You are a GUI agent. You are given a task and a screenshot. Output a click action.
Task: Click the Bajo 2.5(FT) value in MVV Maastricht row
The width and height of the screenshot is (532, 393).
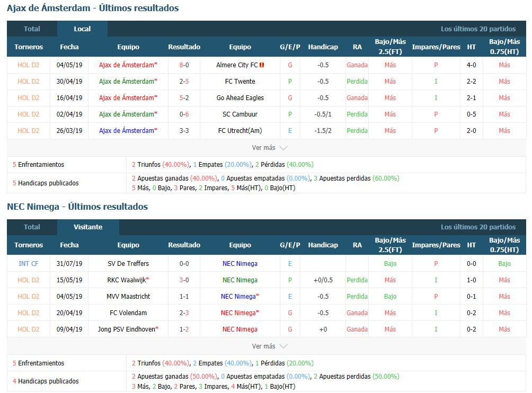point(390,297)
